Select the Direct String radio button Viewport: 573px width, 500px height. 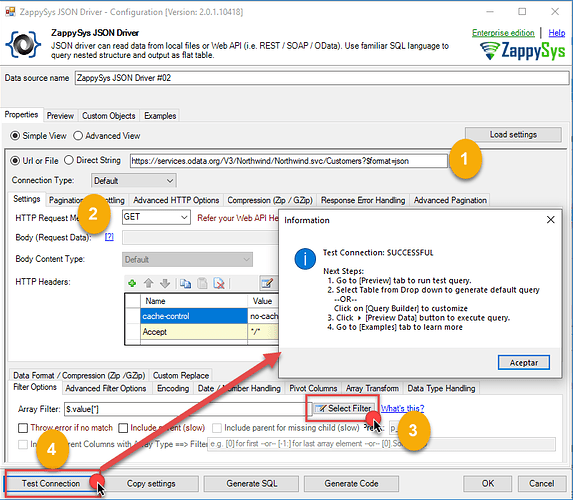69,160
